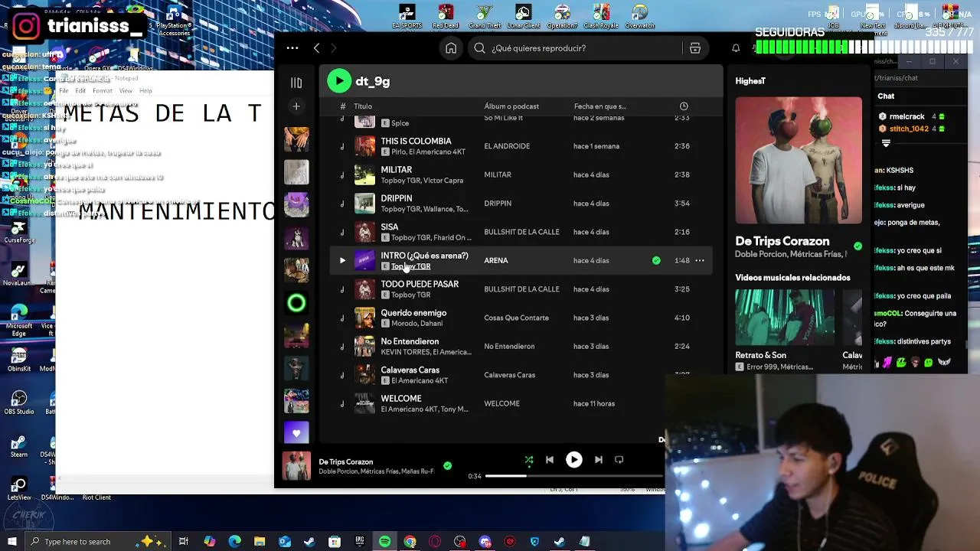Open green circle playlist in sidebar
The width and height of the screenshot is (980, 551).
[x=296, y=304]
